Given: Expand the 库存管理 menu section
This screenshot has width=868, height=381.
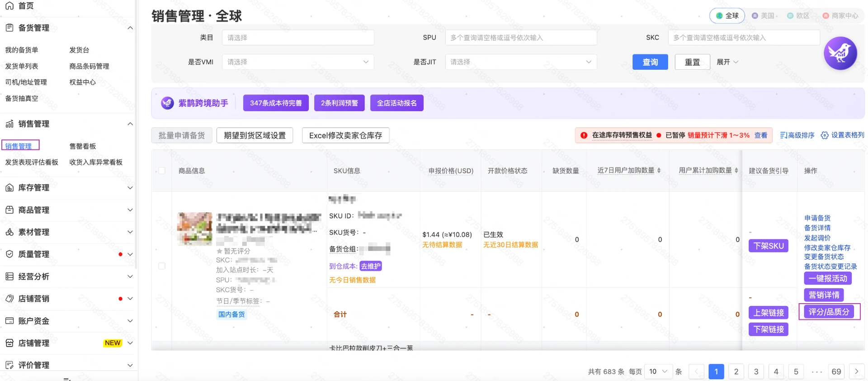Looking at the screenshot, I should click(x=130, y=187).
